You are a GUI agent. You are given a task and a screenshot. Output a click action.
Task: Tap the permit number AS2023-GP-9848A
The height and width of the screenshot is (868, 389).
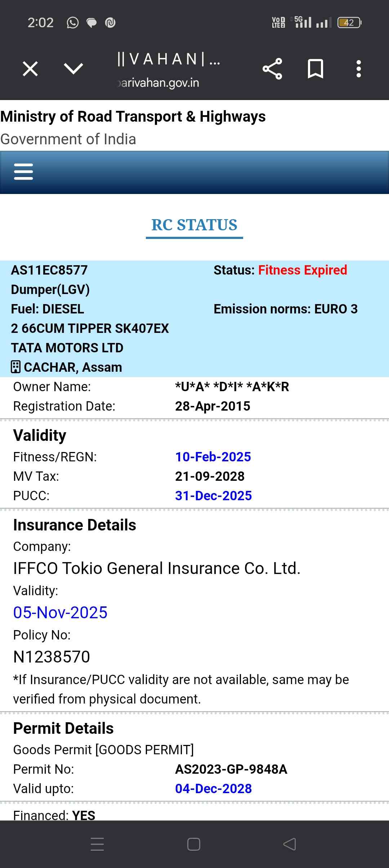231,769
